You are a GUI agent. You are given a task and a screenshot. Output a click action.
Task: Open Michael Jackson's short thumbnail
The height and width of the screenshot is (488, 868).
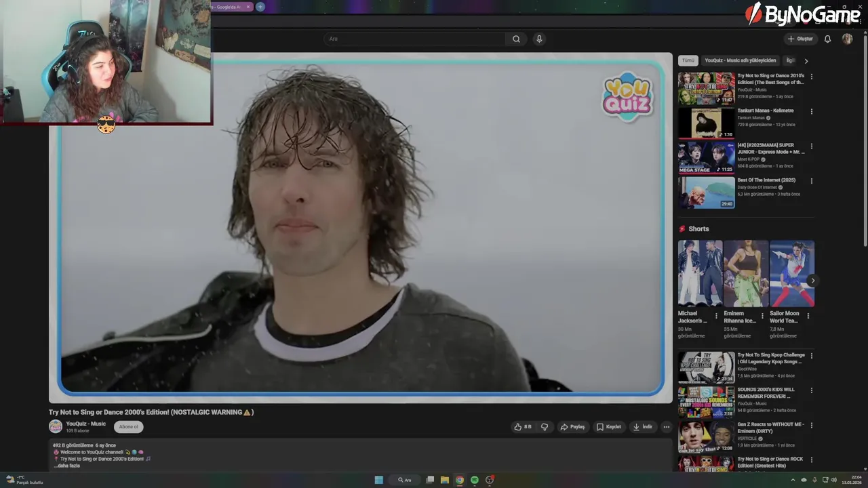point(700,274)
